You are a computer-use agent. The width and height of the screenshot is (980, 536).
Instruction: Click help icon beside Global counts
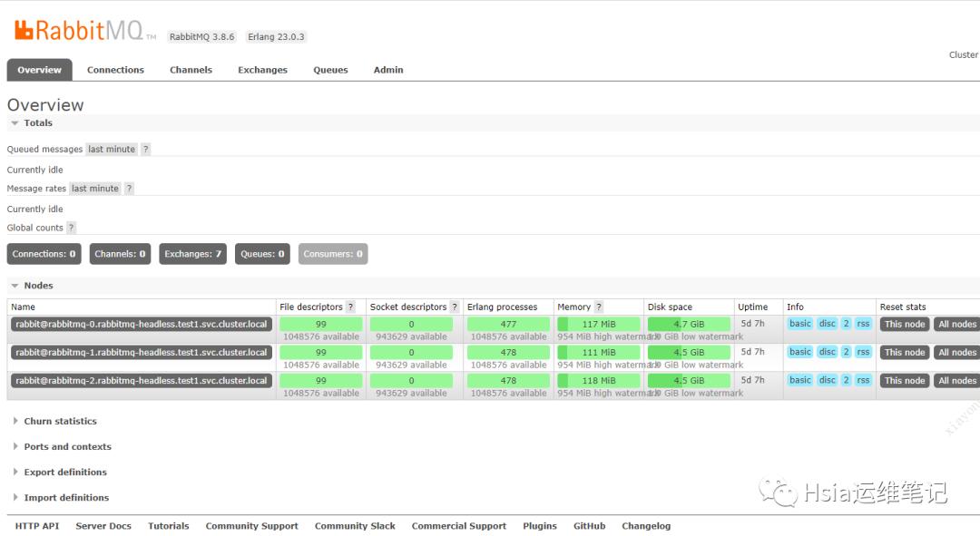tap(71, 228)
